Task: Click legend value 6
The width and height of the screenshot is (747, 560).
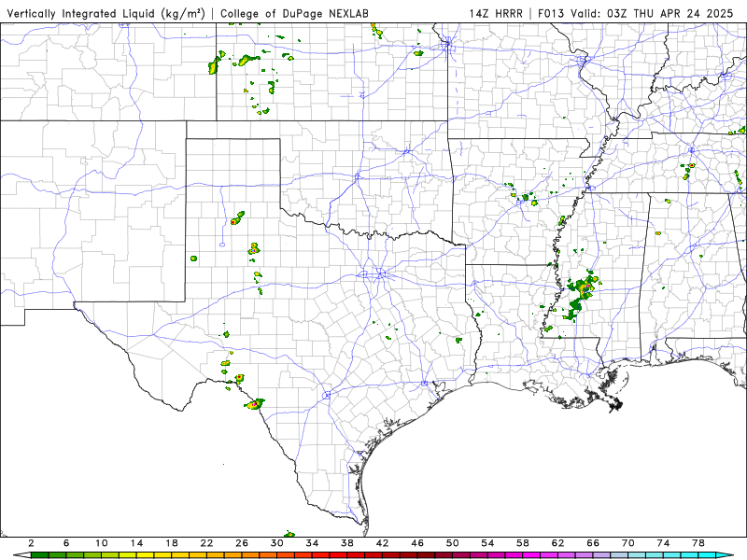Action: (66, 543)
